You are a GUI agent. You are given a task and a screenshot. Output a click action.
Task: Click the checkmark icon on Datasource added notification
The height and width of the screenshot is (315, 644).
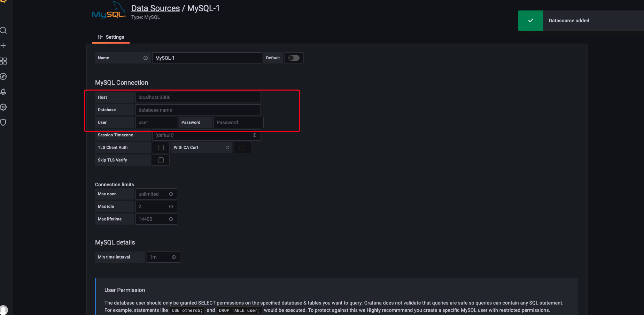(531, 21)
